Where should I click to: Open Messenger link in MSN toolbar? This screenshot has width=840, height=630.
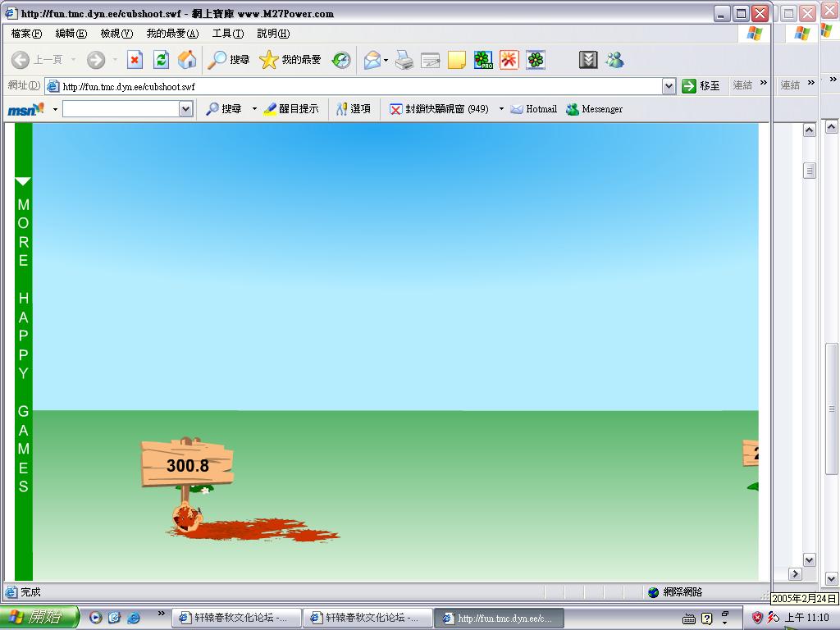pyautogui.click(x=595, y=109)
